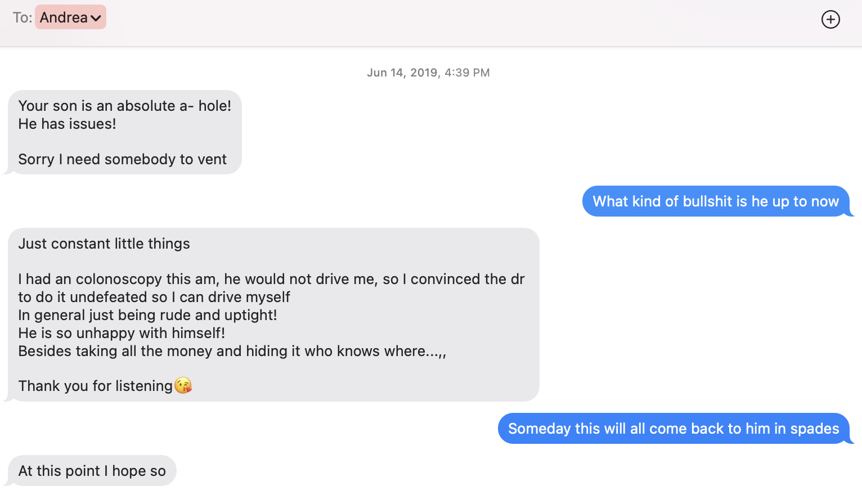Click the word 'spades' in the blue bubble

[x=815, y=429]
